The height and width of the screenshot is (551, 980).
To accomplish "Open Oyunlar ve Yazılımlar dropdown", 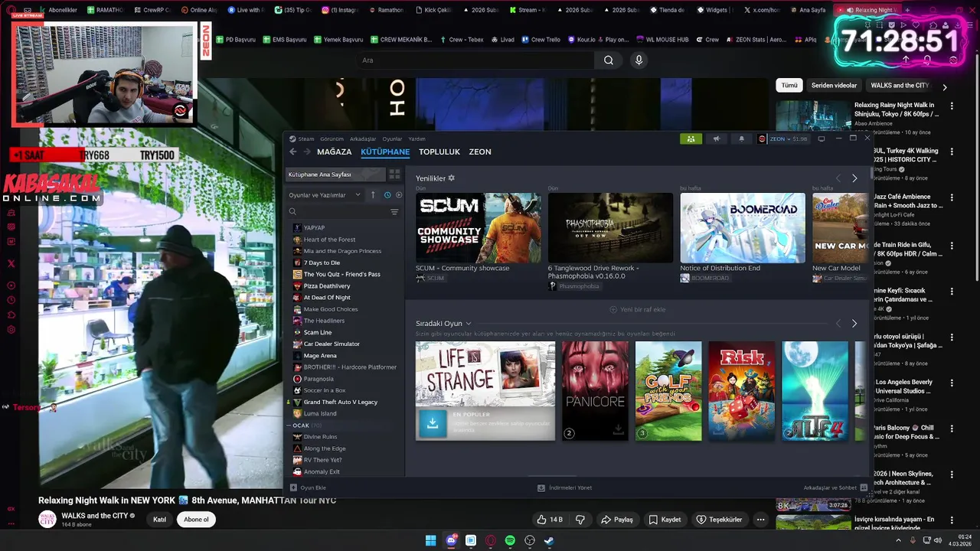I will (325, 195).
